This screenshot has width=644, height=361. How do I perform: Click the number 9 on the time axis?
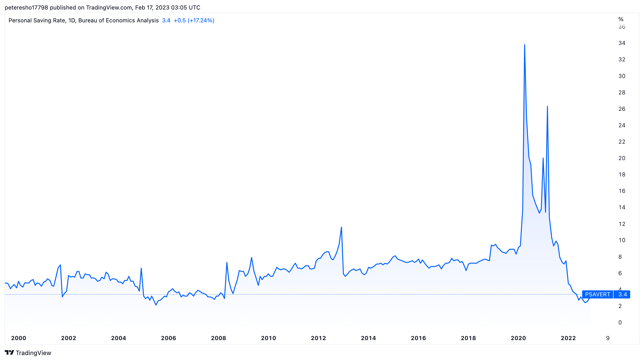608,338
